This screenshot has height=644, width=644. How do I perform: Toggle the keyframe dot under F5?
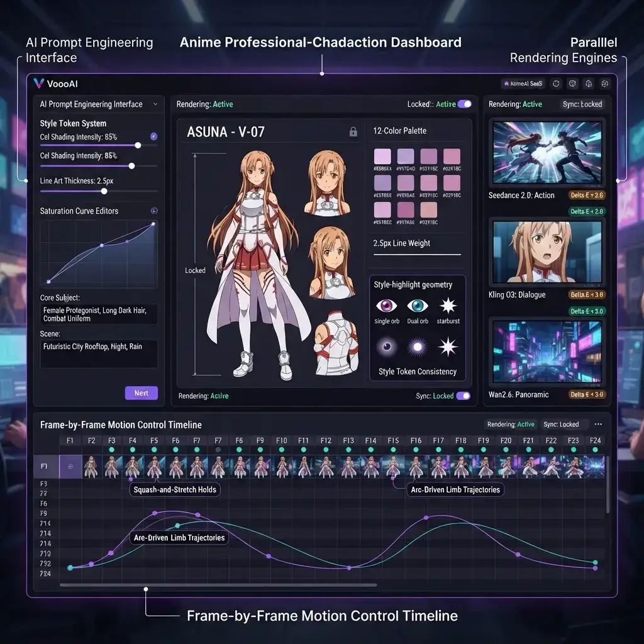[154, 450]
